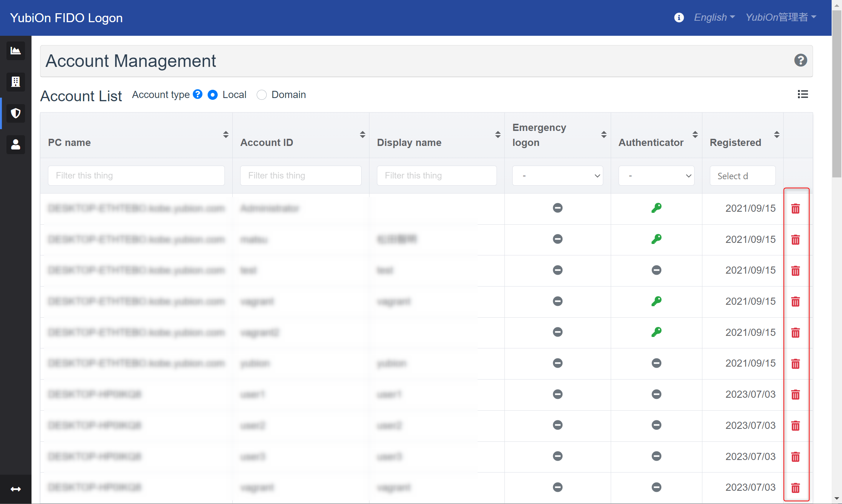
Task: Click green key icon in Administrator row
Action: (656, 208)
